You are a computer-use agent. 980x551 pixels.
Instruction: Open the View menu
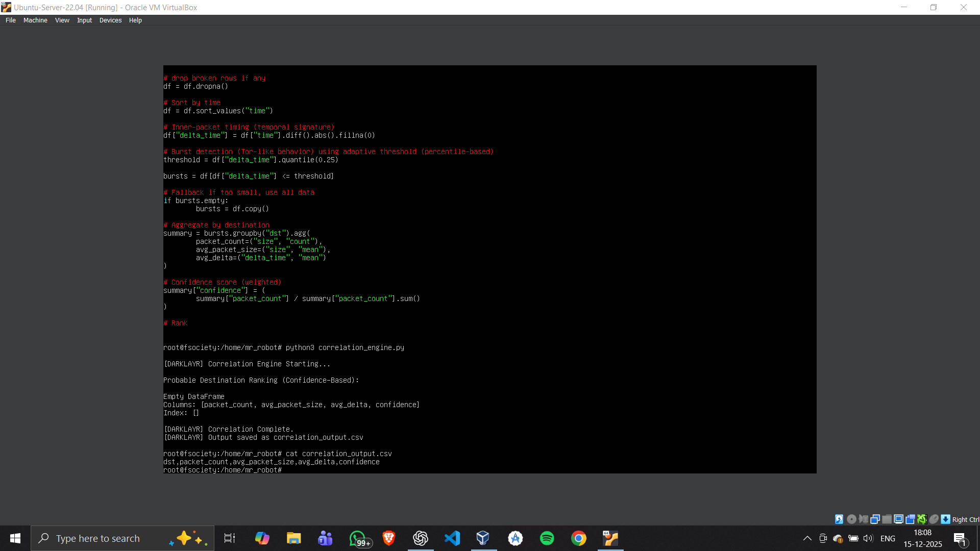[x=62, y=20]
